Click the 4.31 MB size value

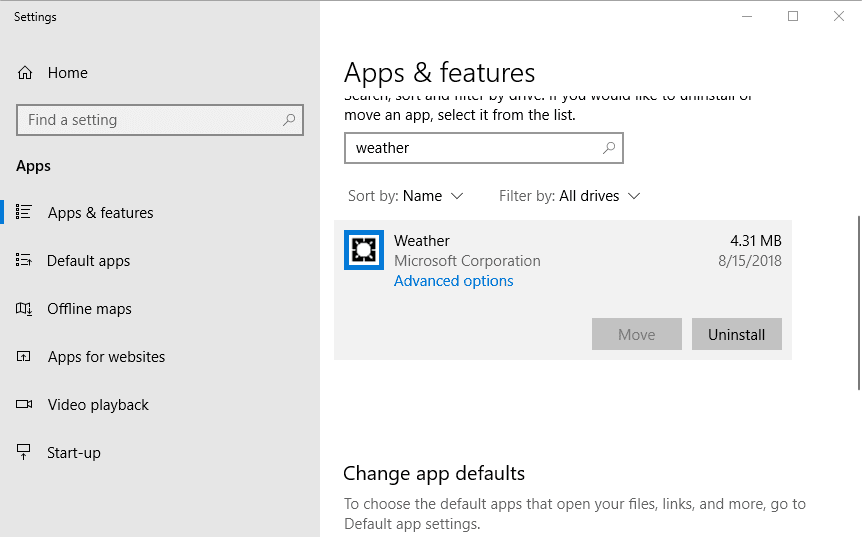pyautogui.click(x=756, y=241)
